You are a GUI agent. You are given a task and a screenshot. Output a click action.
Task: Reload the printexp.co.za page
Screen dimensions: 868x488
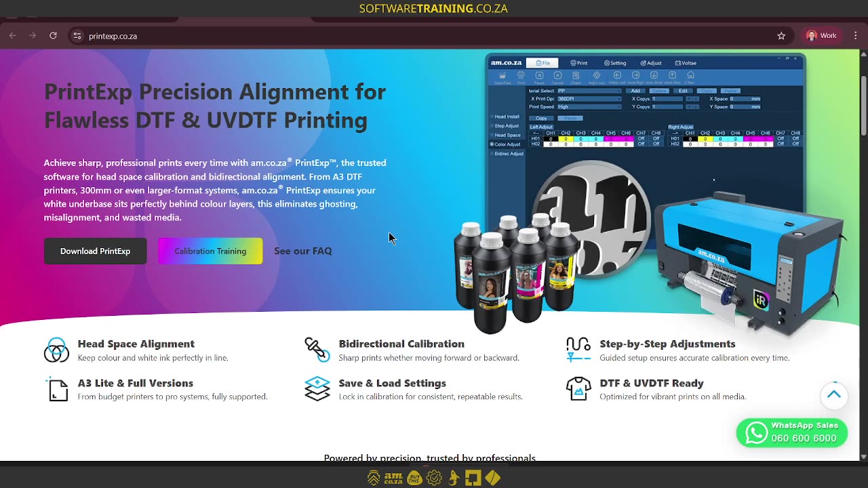pyautogui.click(x=53, y=36)
